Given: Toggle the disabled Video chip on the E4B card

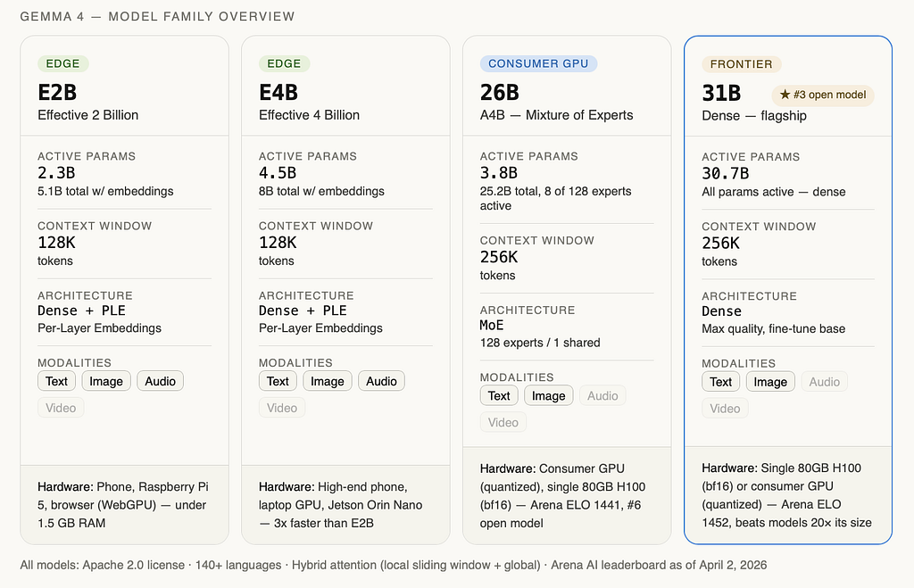Looking at the screenshot, I should (282, 408).
